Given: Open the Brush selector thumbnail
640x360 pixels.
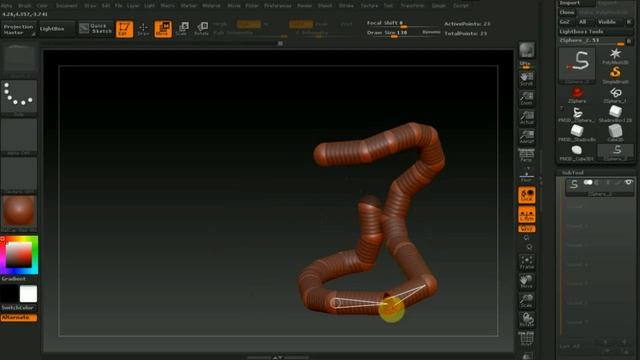Looking at the screenshot, I should (19, 59).
